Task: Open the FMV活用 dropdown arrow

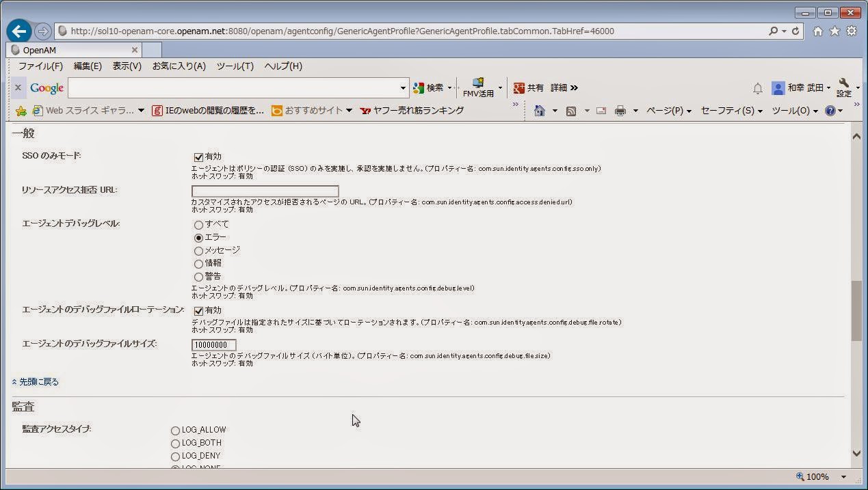Action: point(500,87)
